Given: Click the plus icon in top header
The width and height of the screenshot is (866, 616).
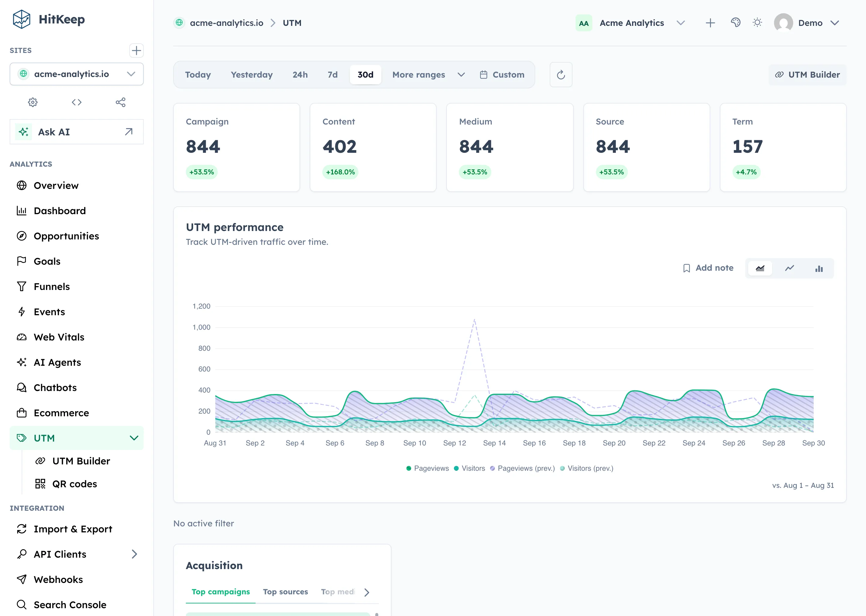Looking at the screenshot, I should 710,23.
